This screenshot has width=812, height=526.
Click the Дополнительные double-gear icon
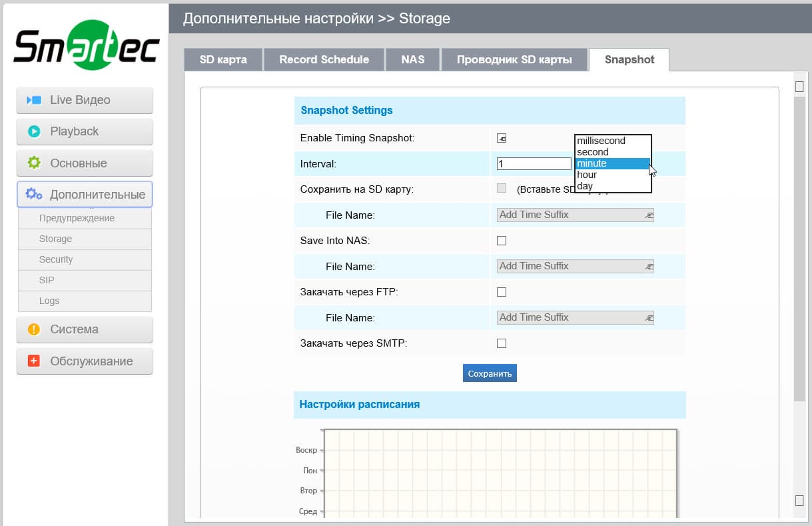click(34, 194)
